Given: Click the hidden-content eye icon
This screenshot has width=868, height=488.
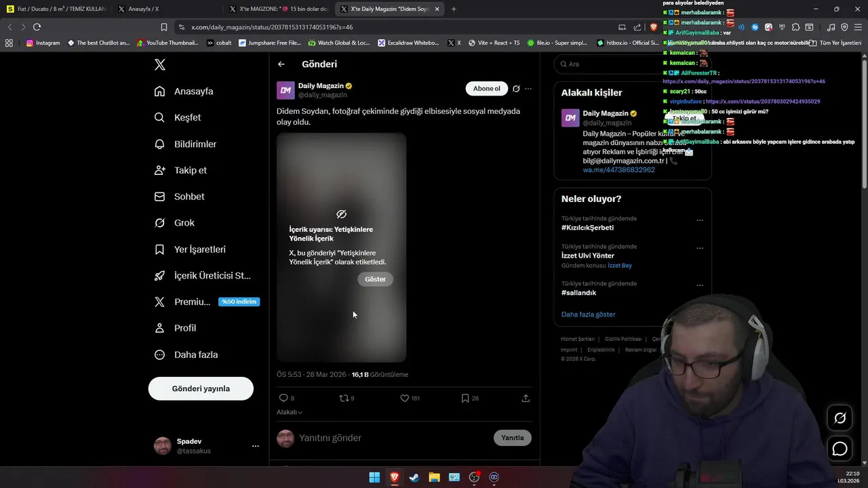Looking at the screenshot, I should [x=341, y=214].
